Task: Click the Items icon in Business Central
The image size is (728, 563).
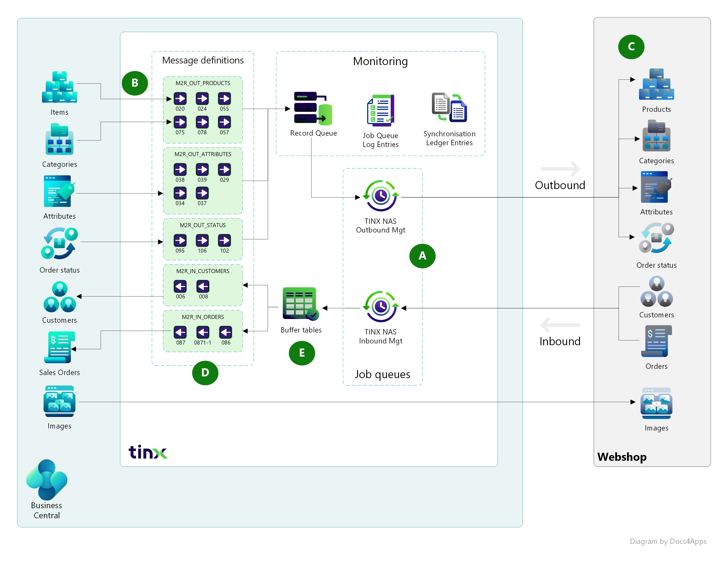Action: 59,87
